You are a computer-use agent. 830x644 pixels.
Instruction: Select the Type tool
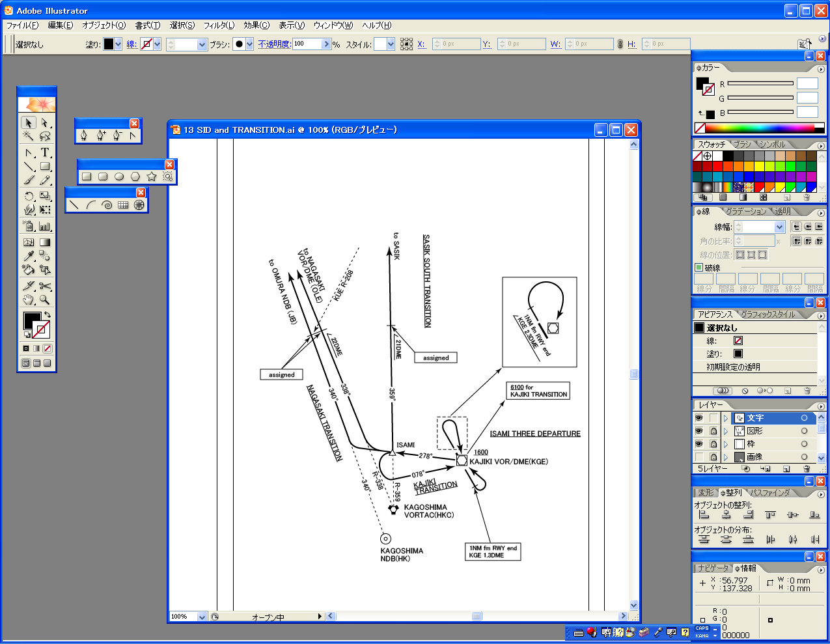tap(45, 152)
